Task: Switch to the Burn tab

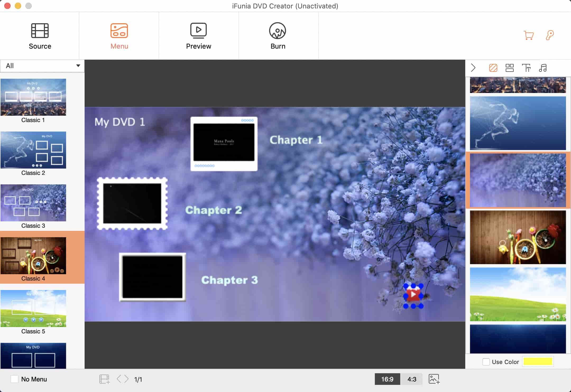Action: [x=278, y=36]
